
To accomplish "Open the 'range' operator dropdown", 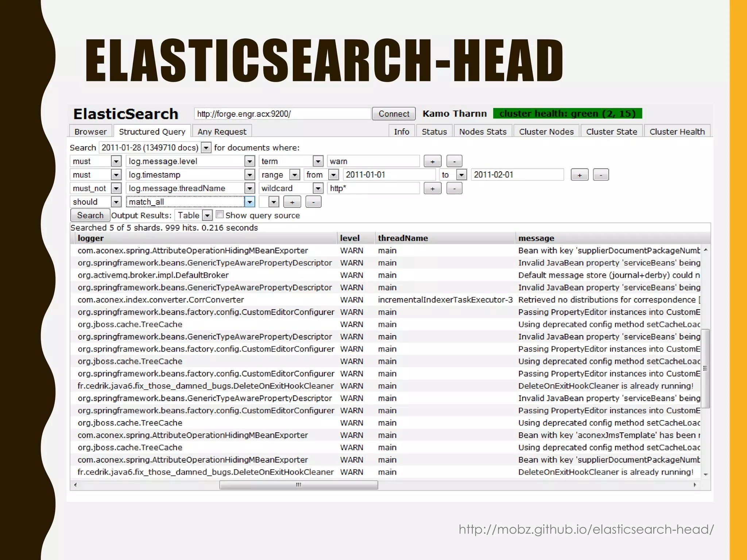I will coord(294,175).
